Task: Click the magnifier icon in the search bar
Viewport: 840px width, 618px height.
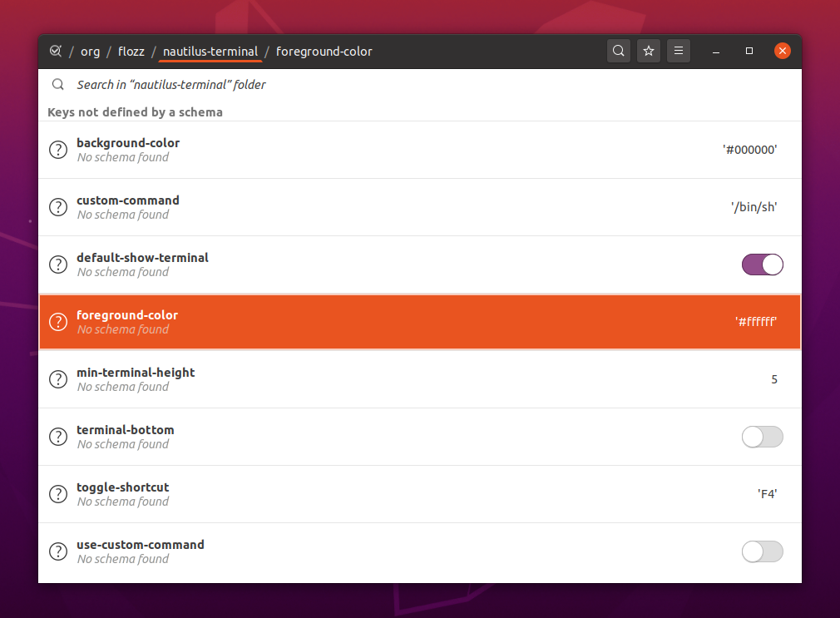Action: pyautogui.click(x=57, y=84)
